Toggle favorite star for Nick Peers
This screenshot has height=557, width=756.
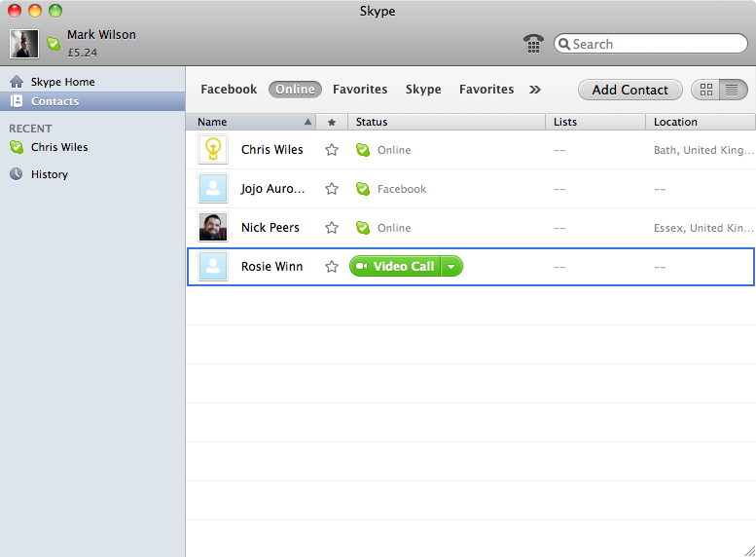click(x=332, y=227)
